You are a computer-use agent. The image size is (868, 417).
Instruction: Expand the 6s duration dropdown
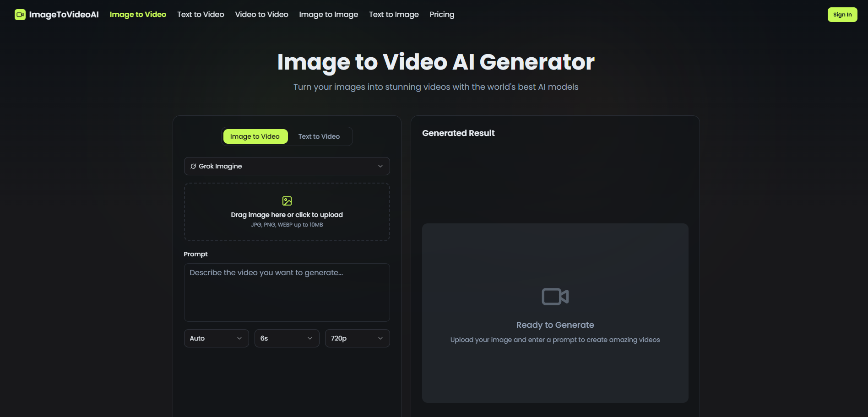(x=287, y=338)
